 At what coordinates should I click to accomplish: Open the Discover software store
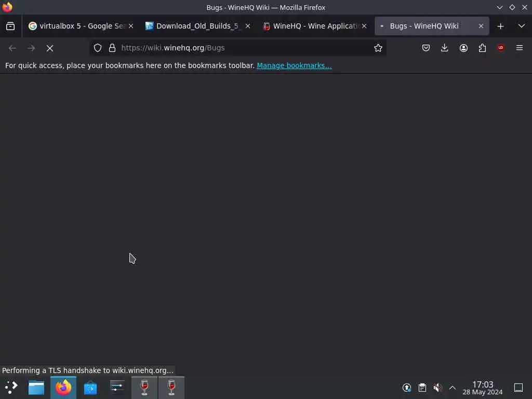click(90, 388)
